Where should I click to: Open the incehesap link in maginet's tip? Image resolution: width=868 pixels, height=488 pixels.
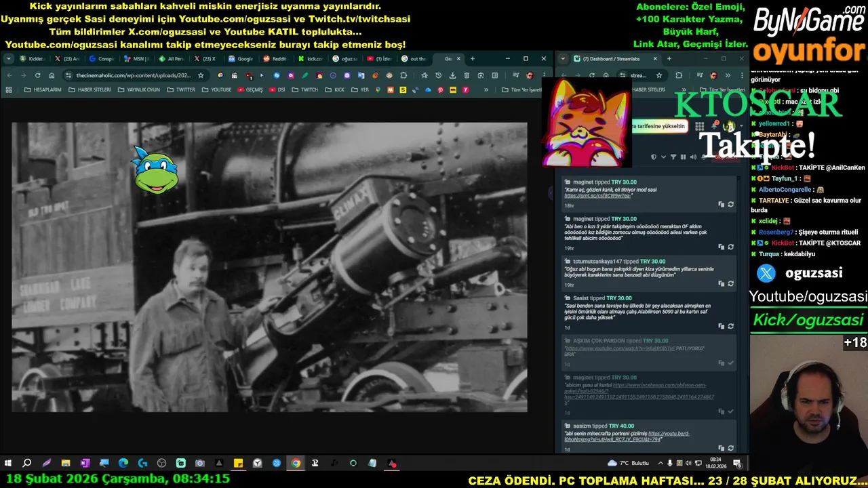[x=639, y=394]
